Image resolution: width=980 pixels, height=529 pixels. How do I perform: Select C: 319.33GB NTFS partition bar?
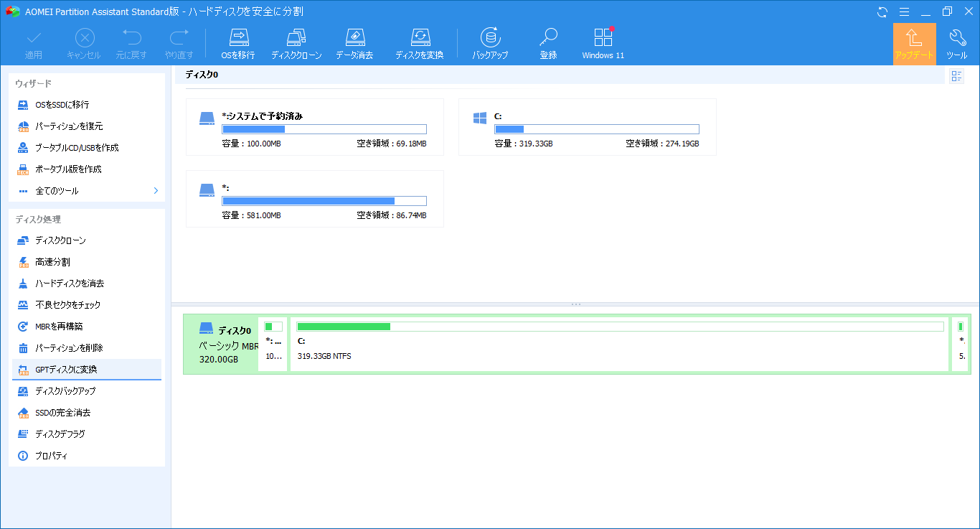pyautogui.click(x=620, y=345)
